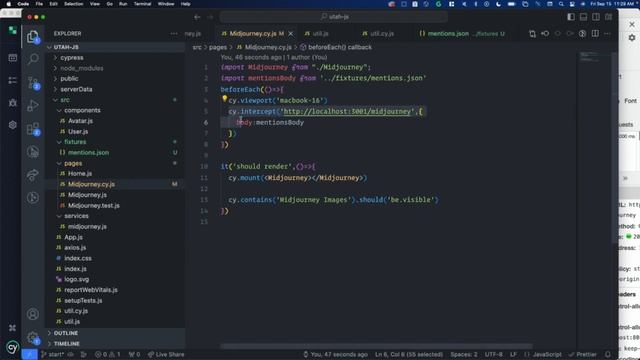
Task: Open the Manage gear in activity bar
Action: click(x=33, y=338)
